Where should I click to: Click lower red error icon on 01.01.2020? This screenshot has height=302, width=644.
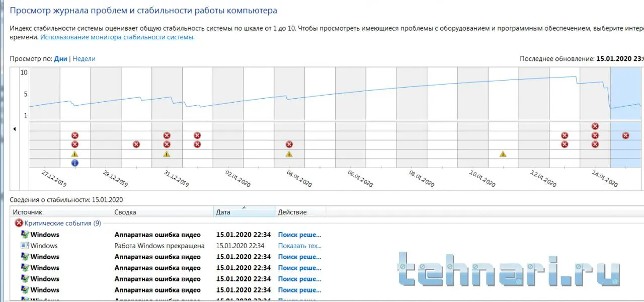(x=197, y=144)
